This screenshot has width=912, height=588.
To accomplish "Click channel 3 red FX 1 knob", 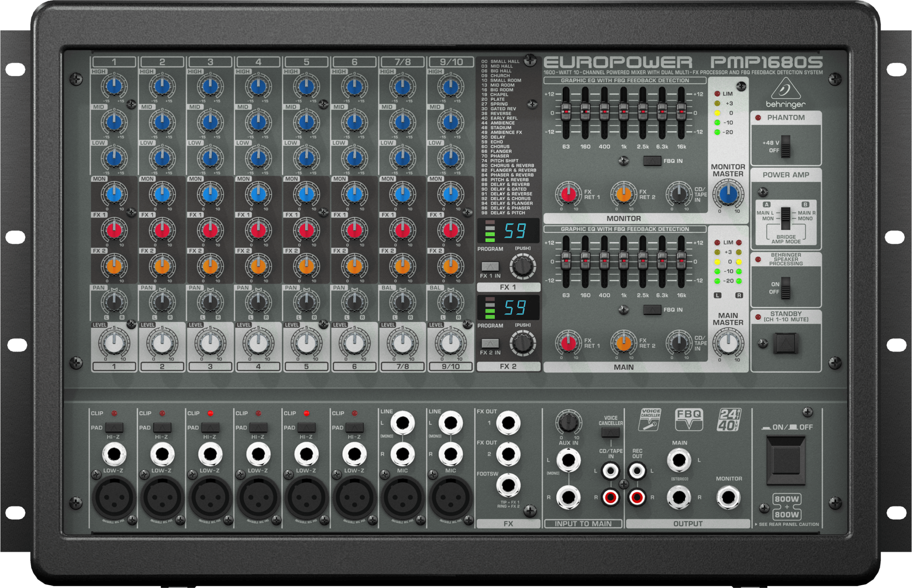I will coord(210,230).
